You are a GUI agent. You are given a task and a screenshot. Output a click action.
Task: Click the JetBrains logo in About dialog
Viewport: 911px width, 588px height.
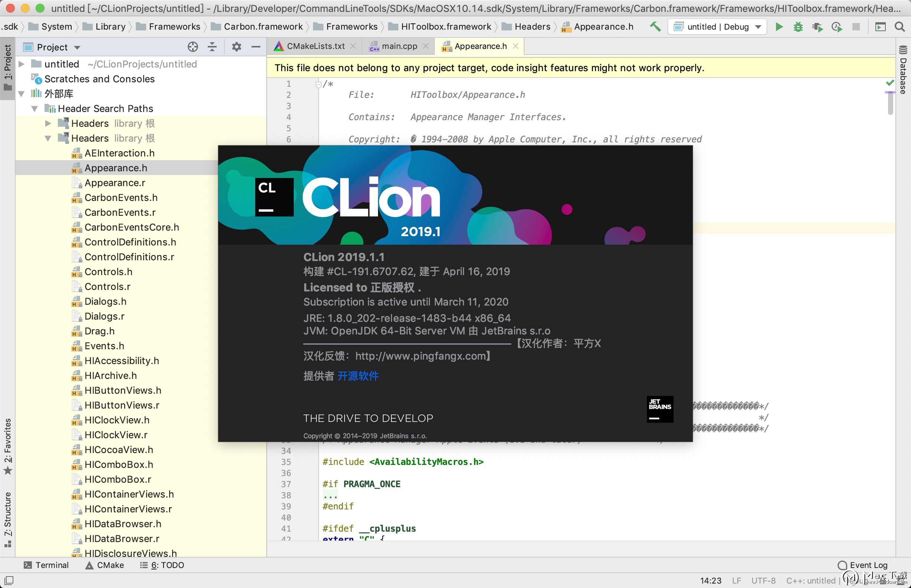[x=660, y=409]
